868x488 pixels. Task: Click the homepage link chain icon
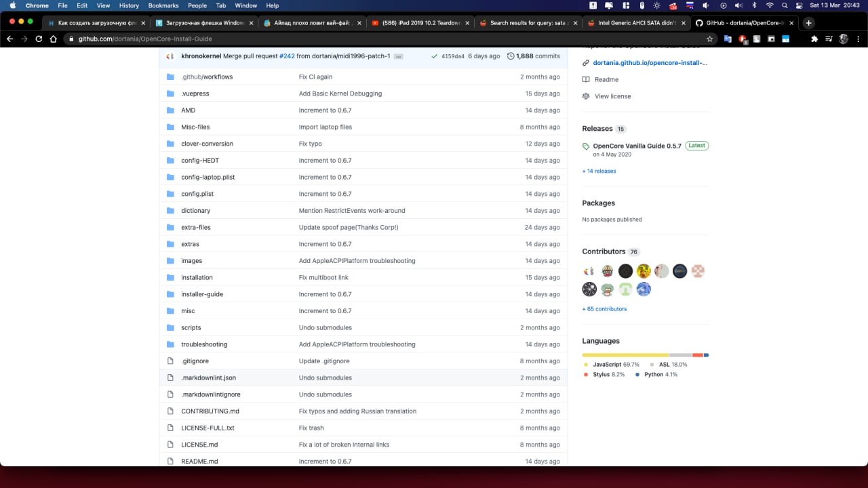[586, 63]
